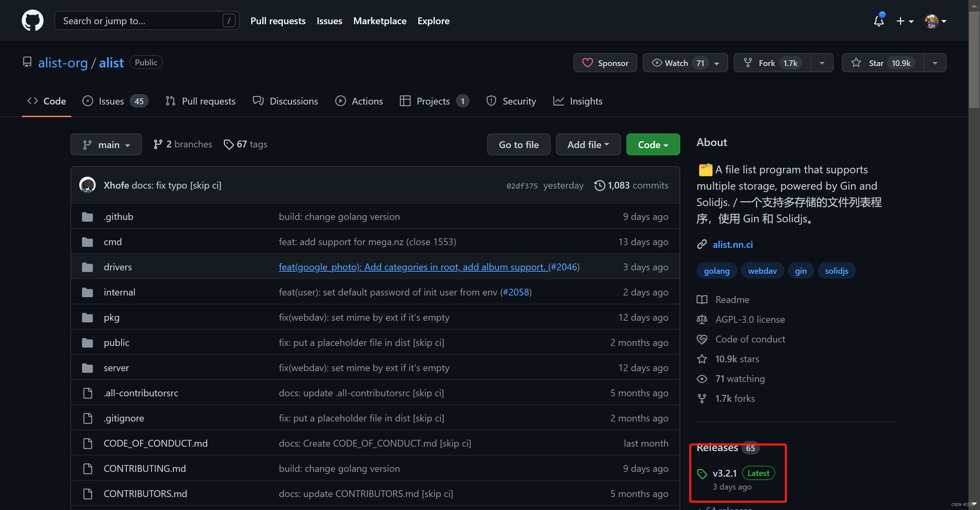Open Pull requests in the top navigation
Image resolution: width=980 pixels, height=510 pixels.
pos(278,20)
